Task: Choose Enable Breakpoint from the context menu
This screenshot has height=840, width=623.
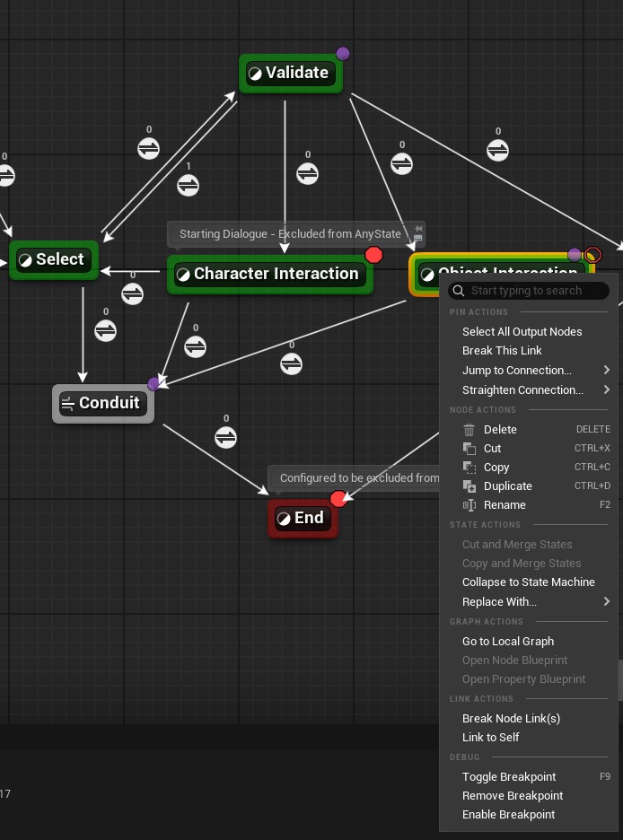Action: (x=508, y=815)
